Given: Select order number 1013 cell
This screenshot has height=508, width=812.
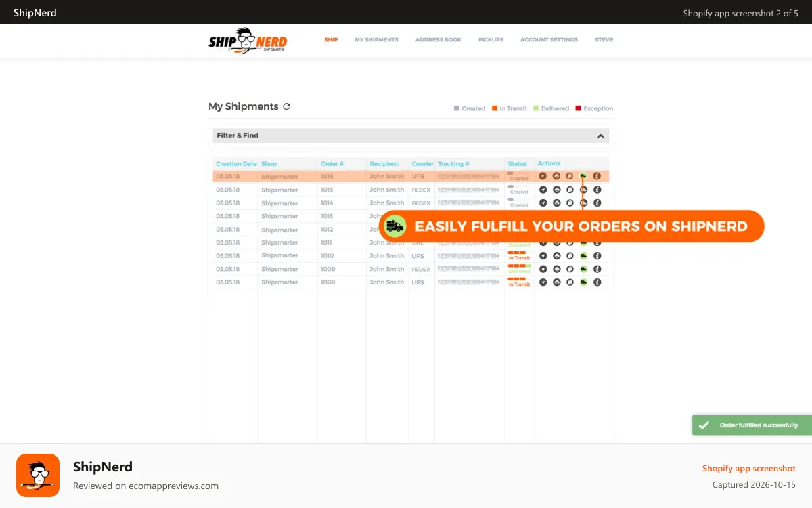Looking at the screenshot, I should click(x=327, y=216).
